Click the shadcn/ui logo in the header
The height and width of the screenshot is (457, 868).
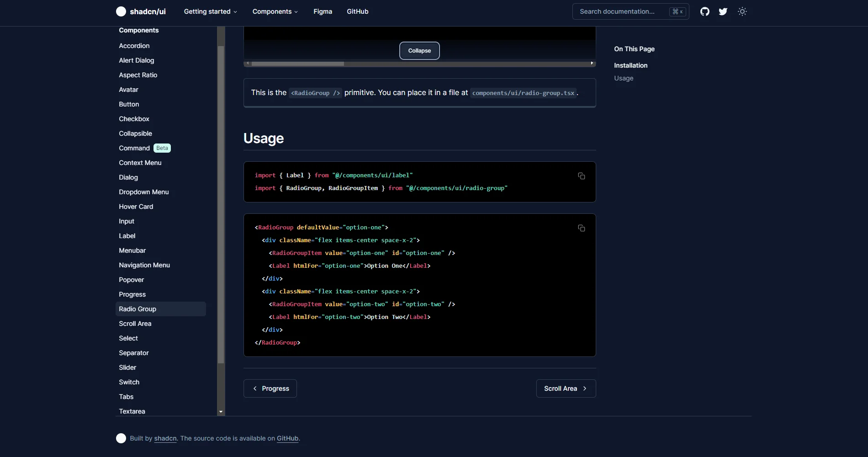point(141,11)
